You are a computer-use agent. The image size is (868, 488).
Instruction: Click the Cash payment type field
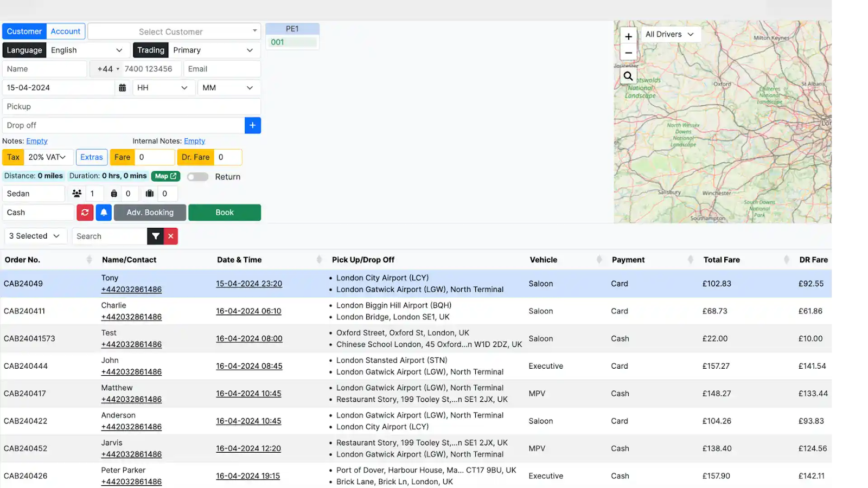(x=38, y=213)
